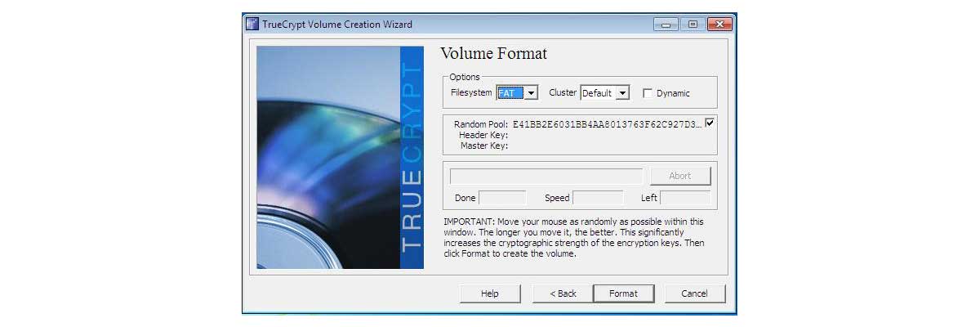Minimize the TrueCrypt wizard window
980x327 pixels.
coord(666,25)
